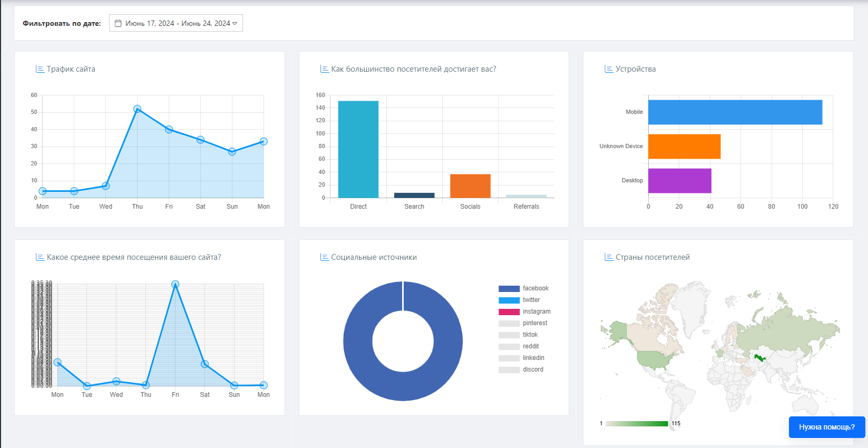The image size is (868, 448).
Task: Click the Страны посетителей heading
Action: pos(652,257)
